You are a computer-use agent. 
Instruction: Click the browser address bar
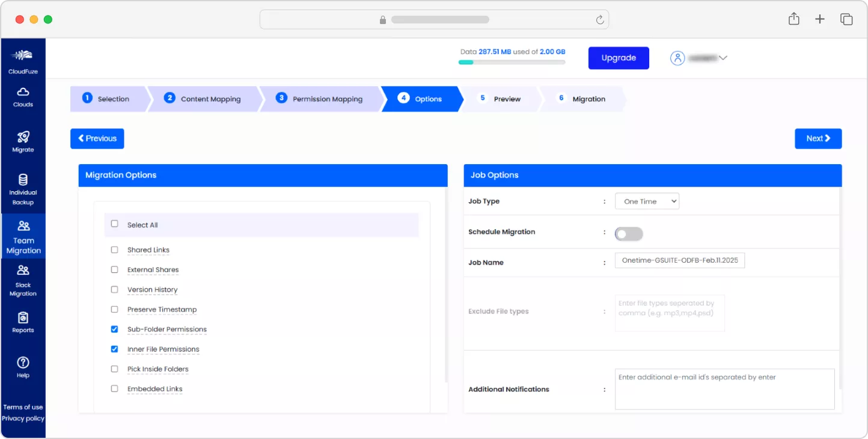pyautogui.click(x=434, y=20)
